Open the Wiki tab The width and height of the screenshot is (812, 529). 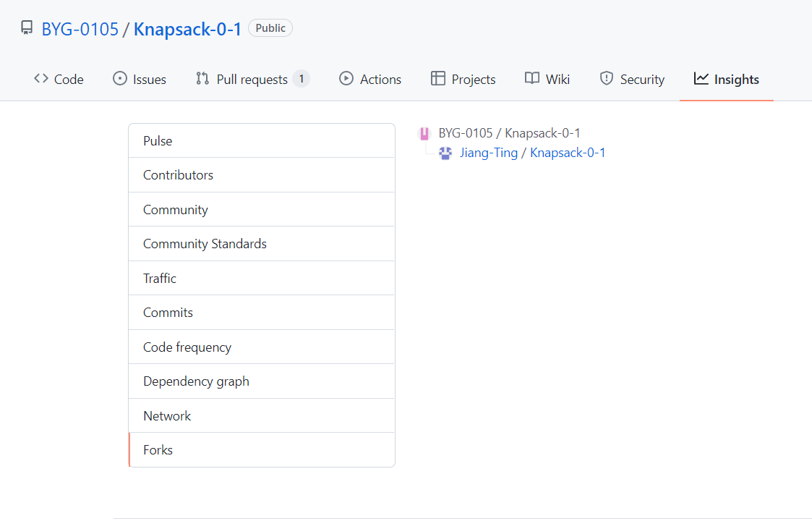(547, 80)
